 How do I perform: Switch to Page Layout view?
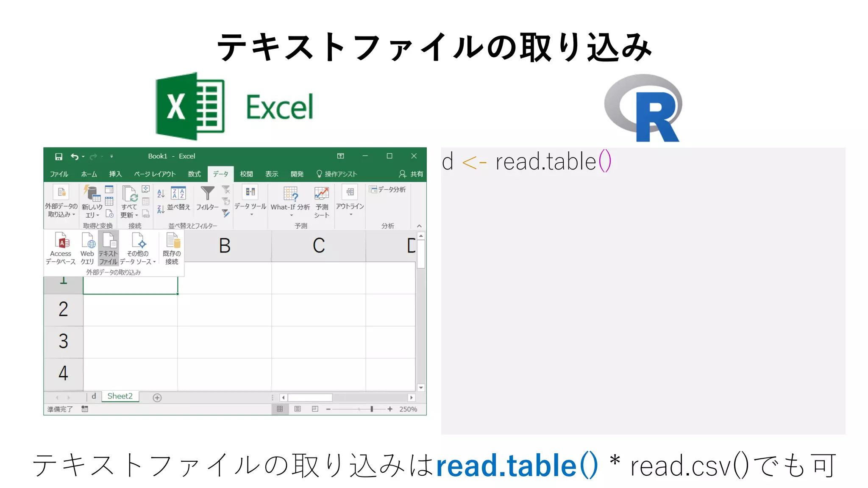pos(298,409)
